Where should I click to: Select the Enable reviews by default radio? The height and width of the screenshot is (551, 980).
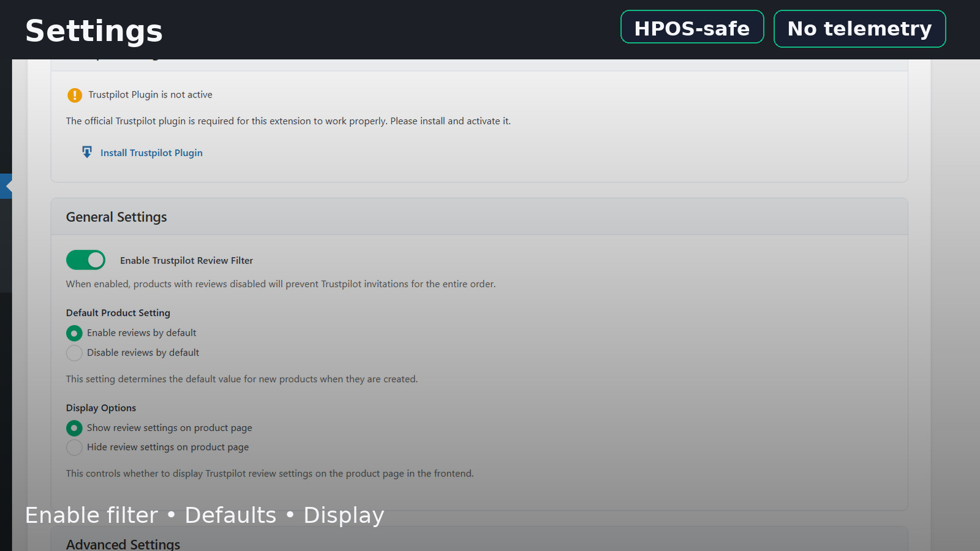pos(74,333)
